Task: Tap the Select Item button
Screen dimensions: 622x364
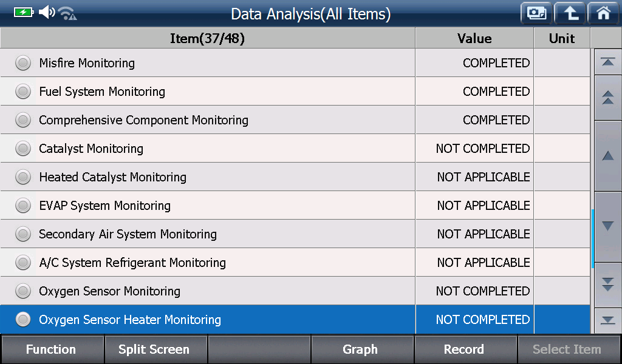Action: (x=569, y=349)
